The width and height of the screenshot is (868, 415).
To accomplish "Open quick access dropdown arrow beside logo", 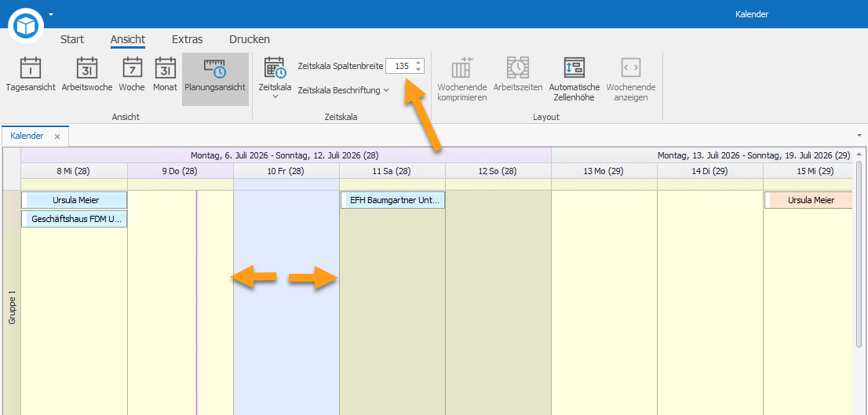I will [51, 14].
